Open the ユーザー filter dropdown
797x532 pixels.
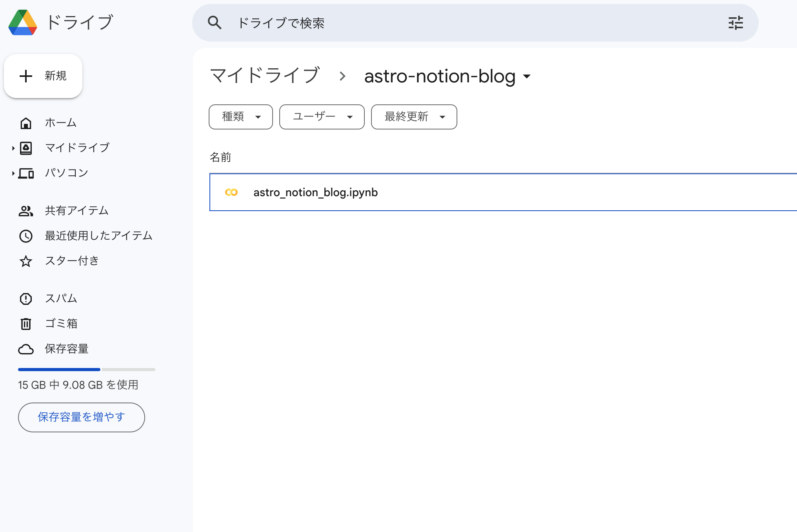(x=322, y=117)
